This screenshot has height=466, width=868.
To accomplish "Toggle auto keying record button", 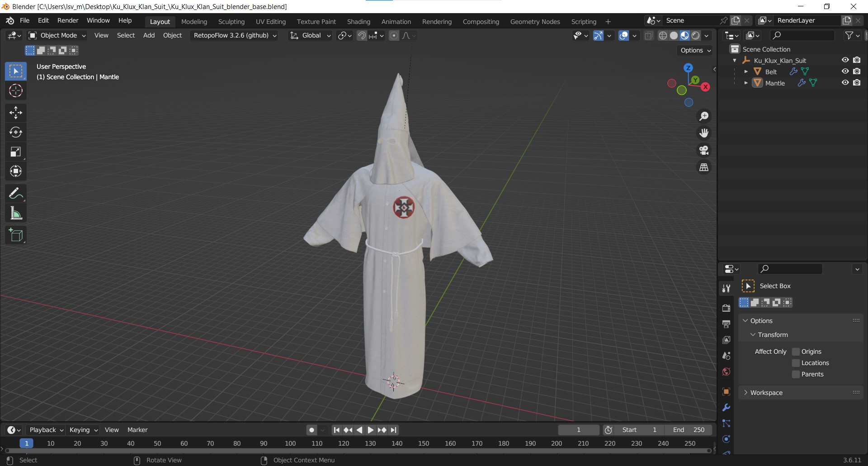I will point(311,430).
